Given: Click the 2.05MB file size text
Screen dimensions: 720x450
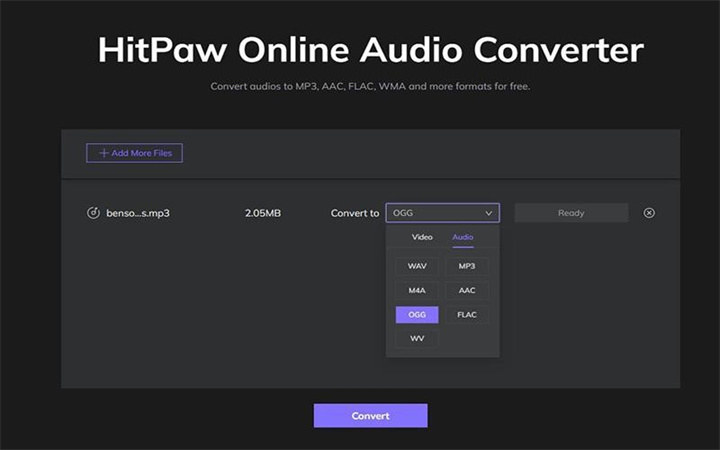Looking at the screenshot, I should [263, 213].
